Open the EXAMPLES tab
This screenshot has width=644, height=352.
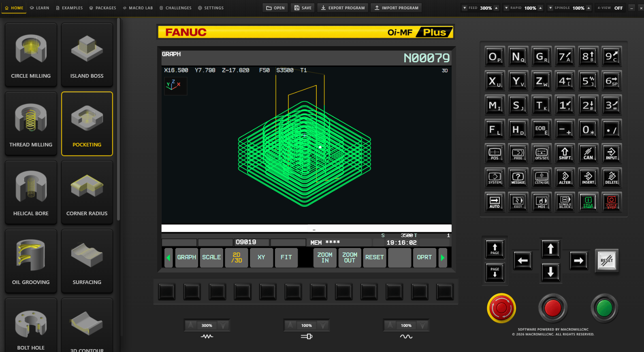[69, 8]
